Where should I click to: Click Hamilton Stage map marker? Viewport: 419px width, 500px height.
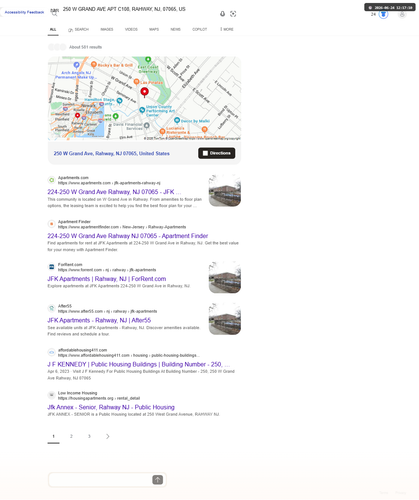[119, 101]
